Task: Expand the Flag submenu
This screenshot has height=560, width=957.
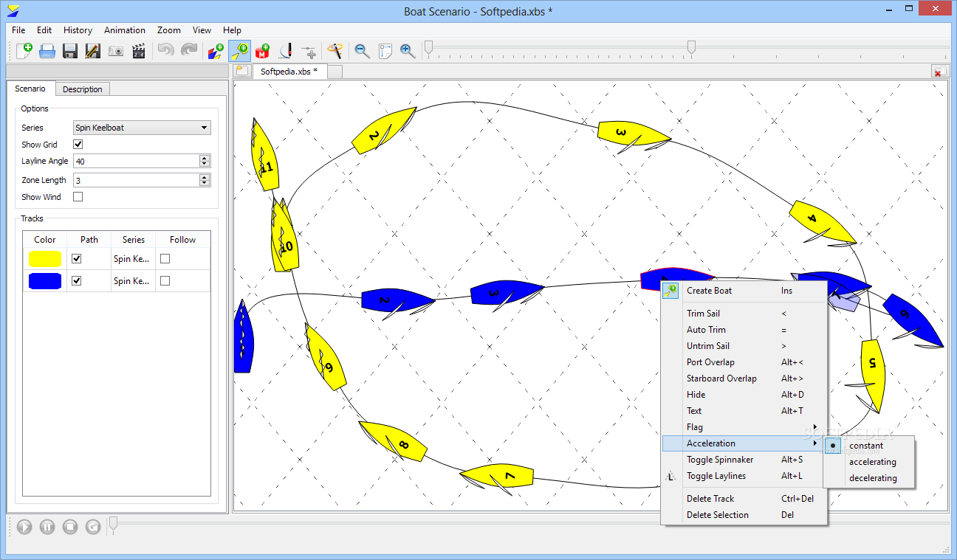Action: tap(744, 427)
